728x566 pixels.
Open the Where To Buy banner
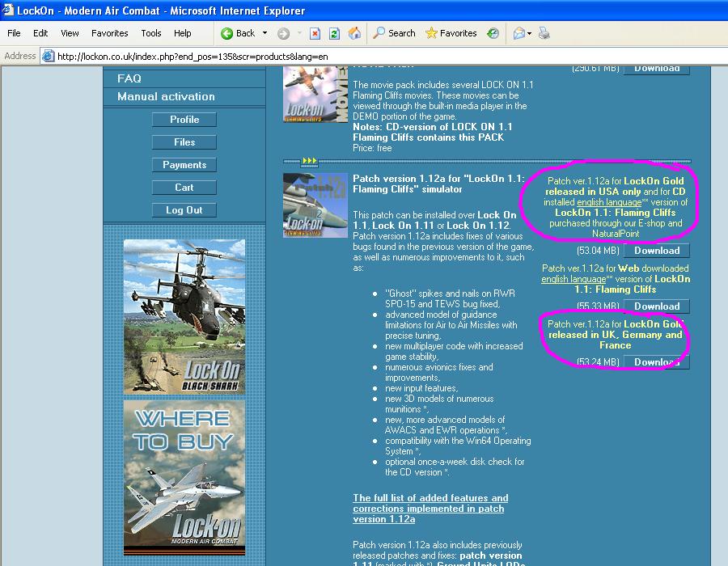click(184, 477)
